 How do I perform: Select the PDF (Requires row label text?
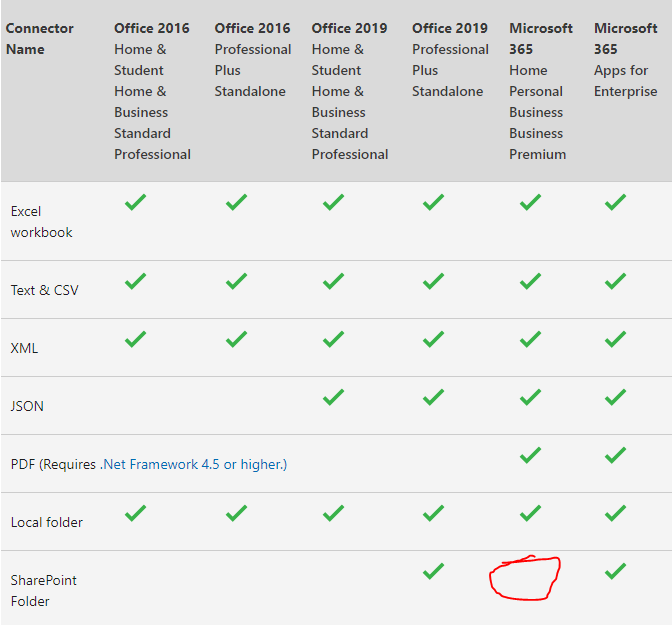(x=53, y=464)
